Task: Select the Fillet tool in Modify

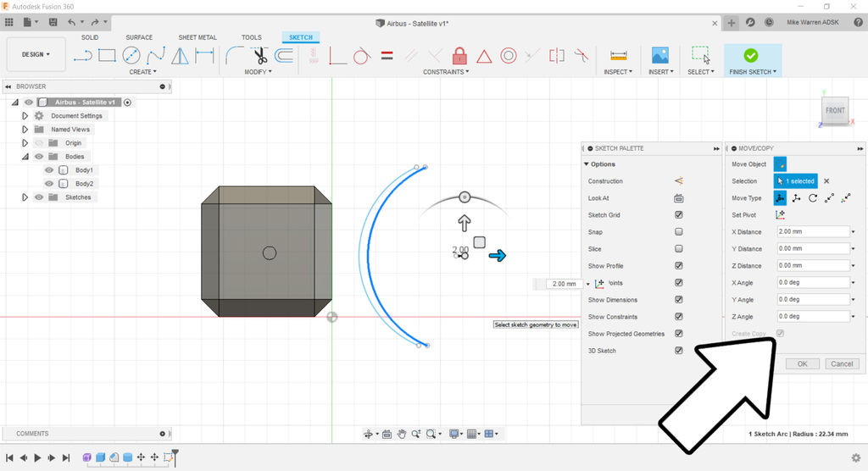Action: coord(235,55)
